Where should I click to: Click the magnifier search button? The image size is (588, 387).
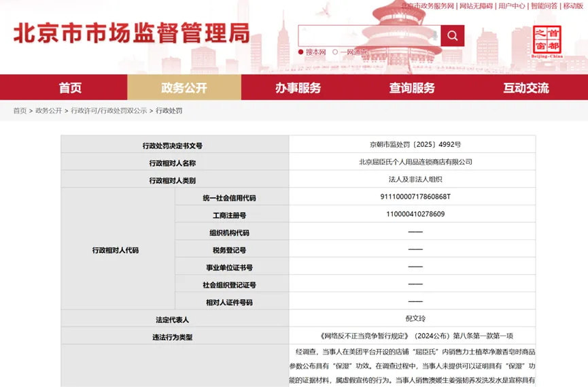[x=452, y=35]
